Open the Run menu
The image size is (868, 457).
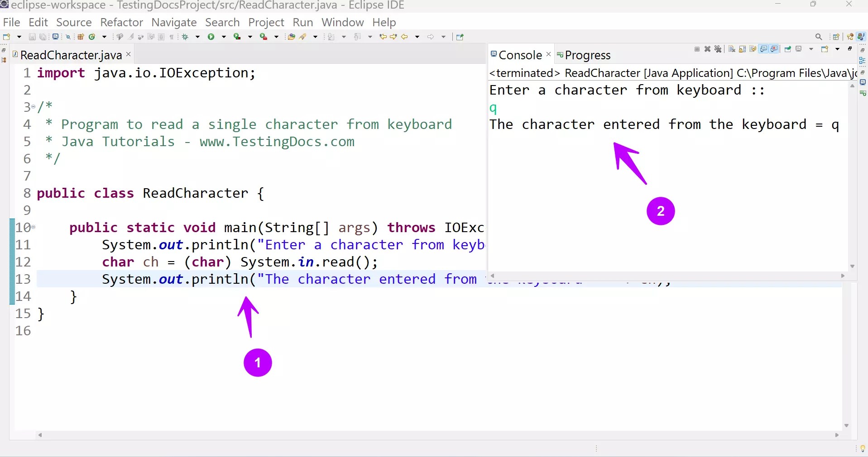pyautogui.click(x=302, y=22)
